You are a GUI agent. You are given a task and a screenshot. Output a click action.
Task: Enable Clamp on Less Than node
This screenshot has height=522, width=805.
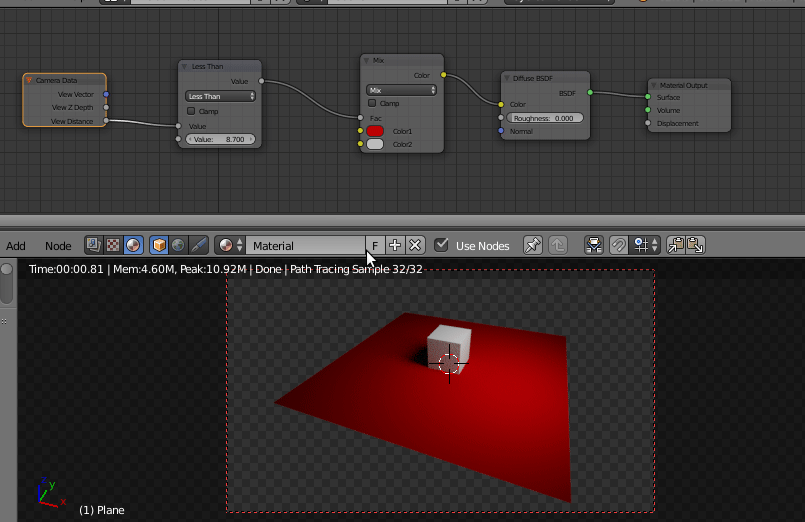click(191, 111)
